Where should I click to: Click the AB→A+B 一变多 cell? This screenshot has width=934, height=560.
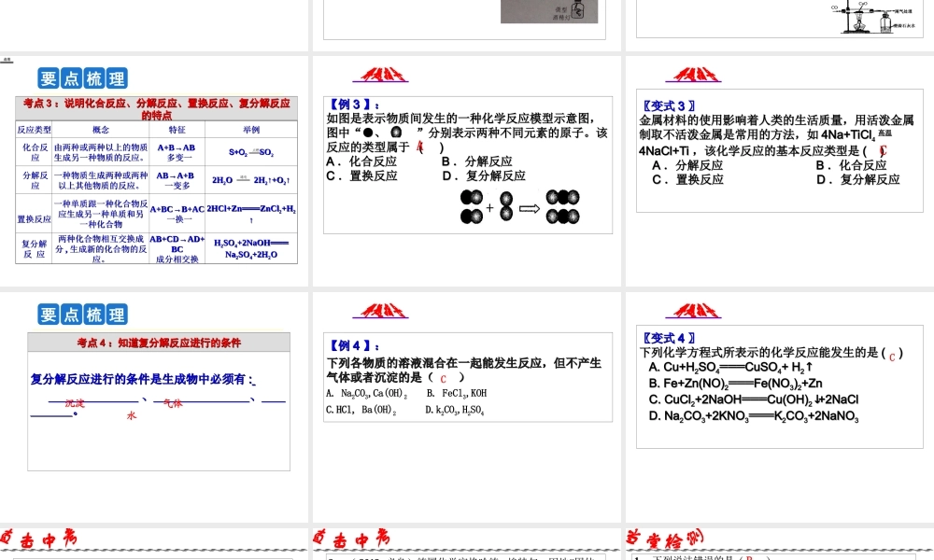pyautogui.click(x=177, y=180)
